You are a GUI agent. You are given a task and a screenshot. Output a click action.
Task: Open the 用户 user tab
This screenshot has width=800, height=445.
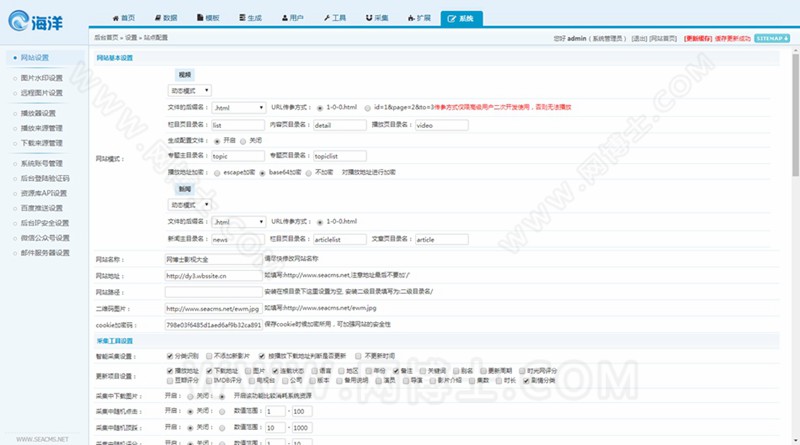tap(292, 18)
